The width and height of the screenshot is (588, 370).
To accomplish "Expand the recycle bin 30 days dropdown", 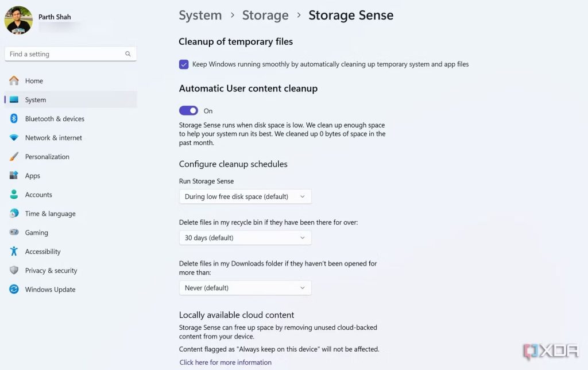I will [245, 238].
